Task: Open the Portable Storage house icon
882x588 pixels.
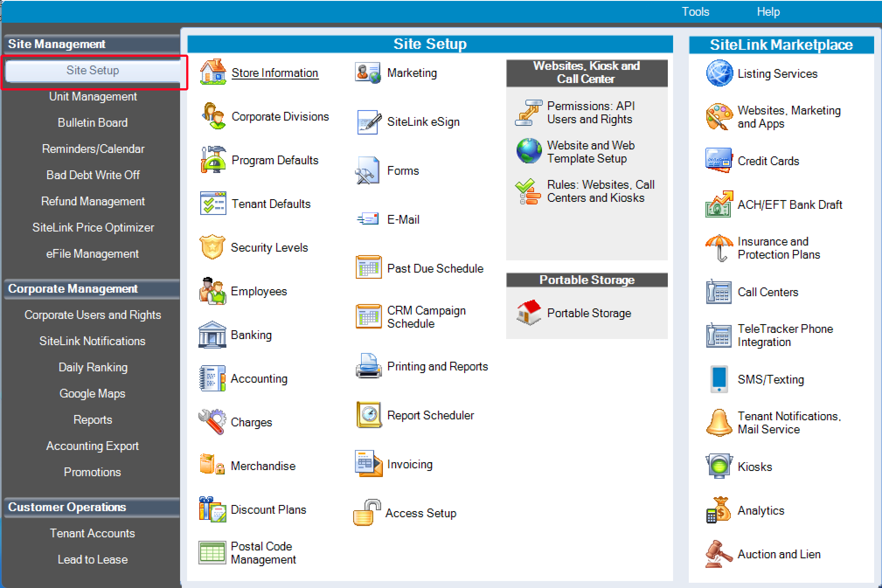Action: click(x=529, y=312)
